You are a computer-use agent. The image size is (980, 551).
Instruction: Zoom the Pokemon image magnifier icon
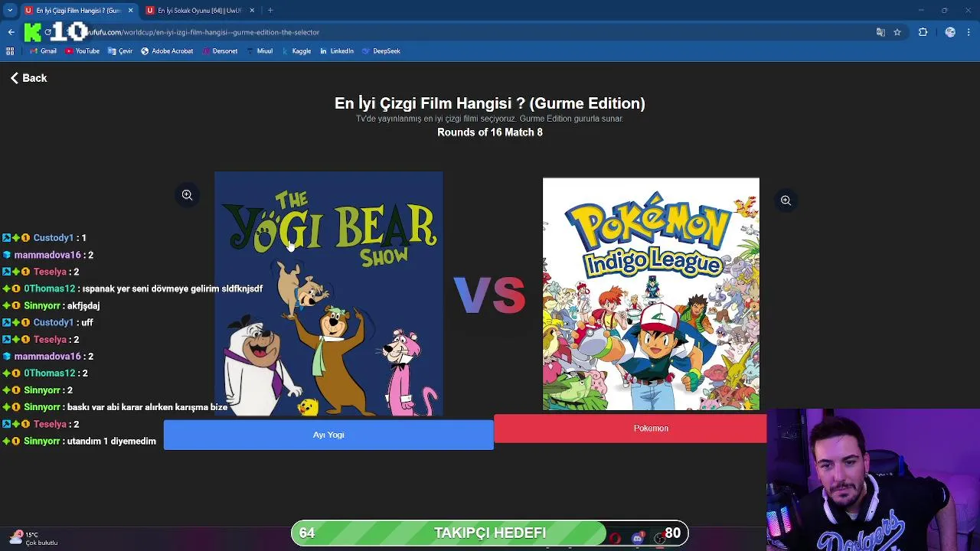pyautogui.click(x=786, y=201)
